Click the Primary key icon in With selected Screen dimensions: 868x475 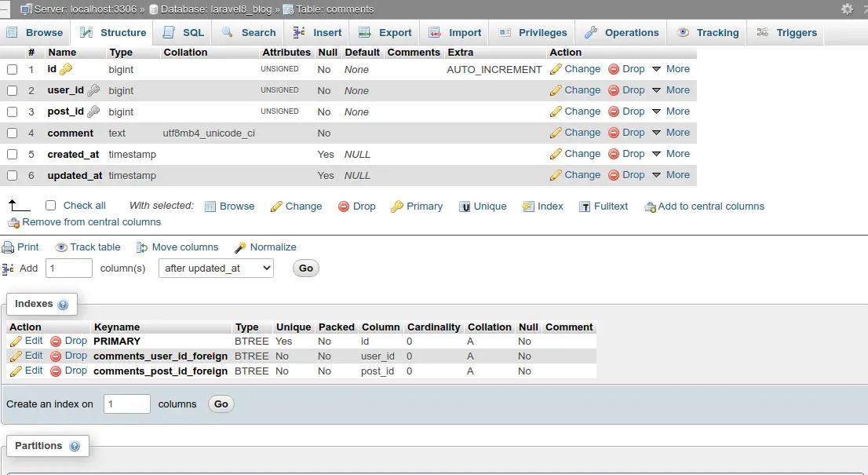click(397, 206)
